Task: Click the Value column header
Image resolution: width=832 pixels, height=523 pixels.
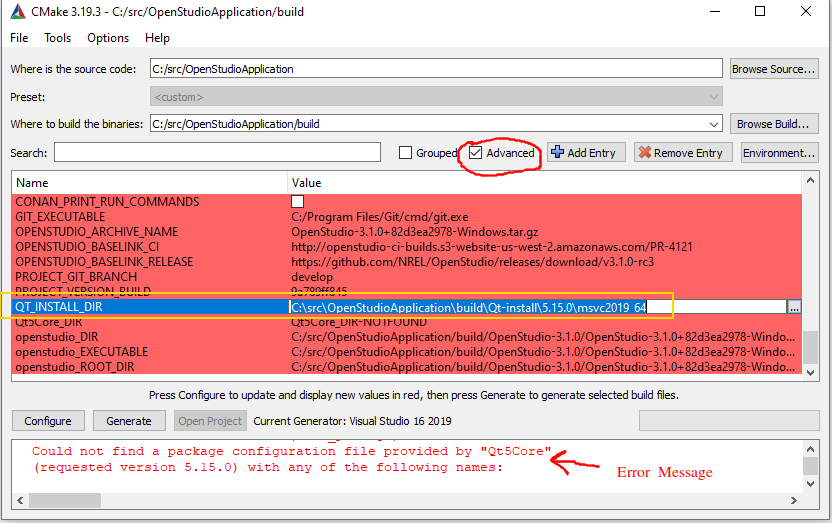Action: click(545, 182)
